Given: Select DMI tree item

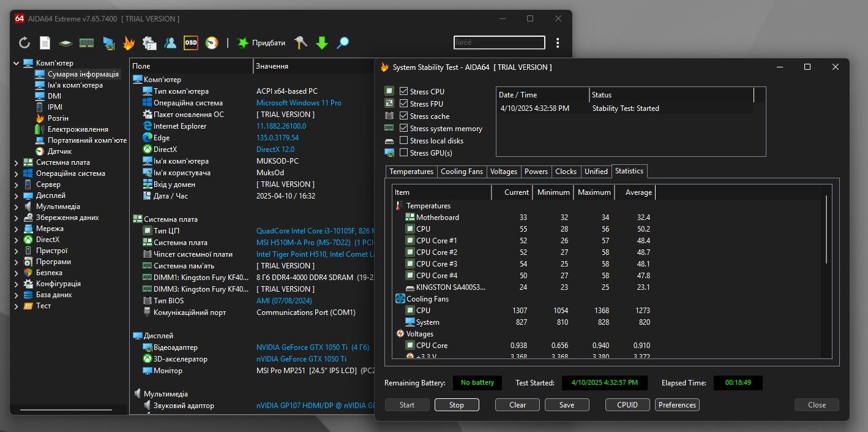Looking at the screenshot, I should (x=54, y=96).
